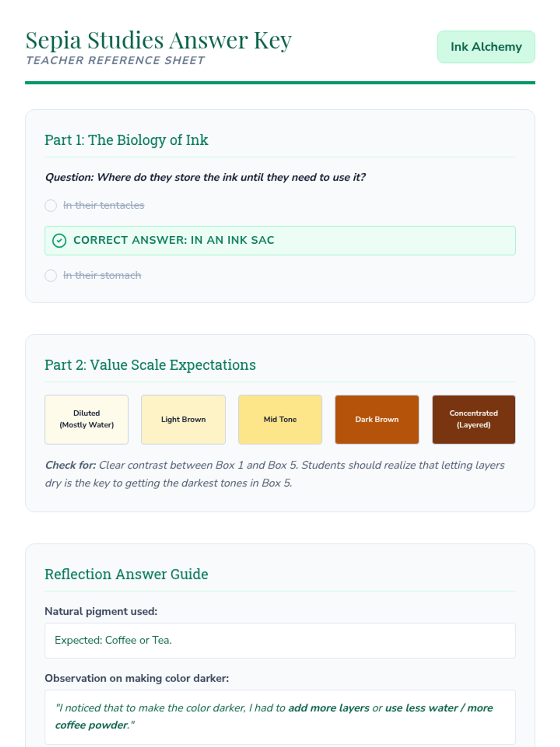Viewport: 560px width, 747px height.
Task: Select the Light Brown swatch
Action: (x=183, y=419)
